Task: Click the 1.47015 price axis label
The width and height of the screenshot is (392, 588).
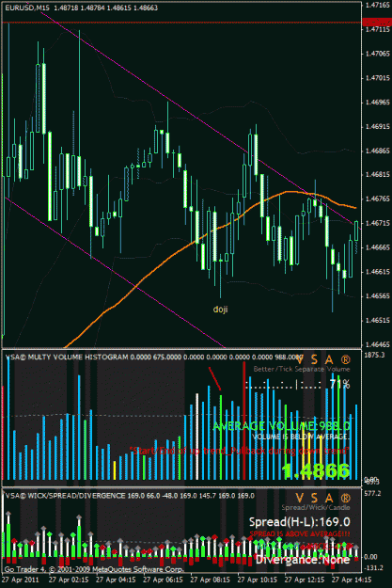Action: (x=377, y=78)
